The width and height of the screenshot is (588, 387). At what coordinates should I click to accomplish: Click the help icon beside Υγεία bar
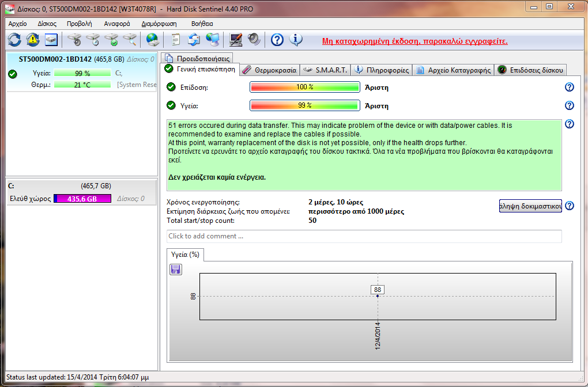click(569, 105)
